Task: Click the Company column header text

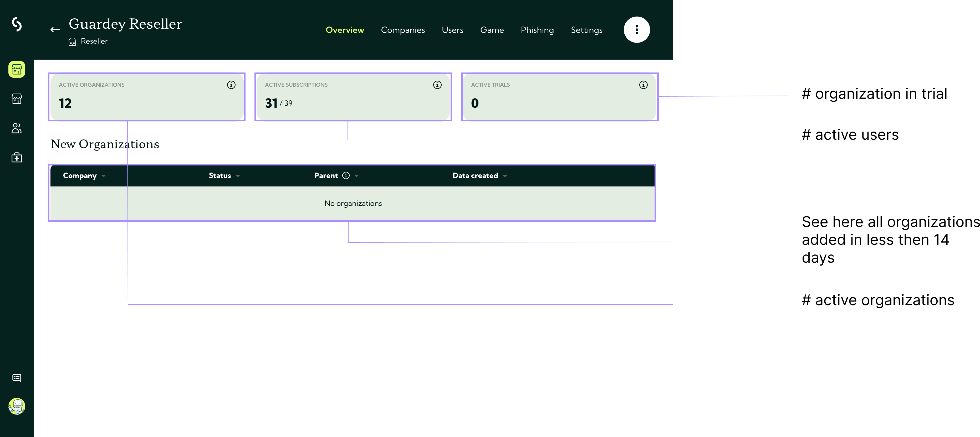Action: pyautogui.click(x=80, y=175)
